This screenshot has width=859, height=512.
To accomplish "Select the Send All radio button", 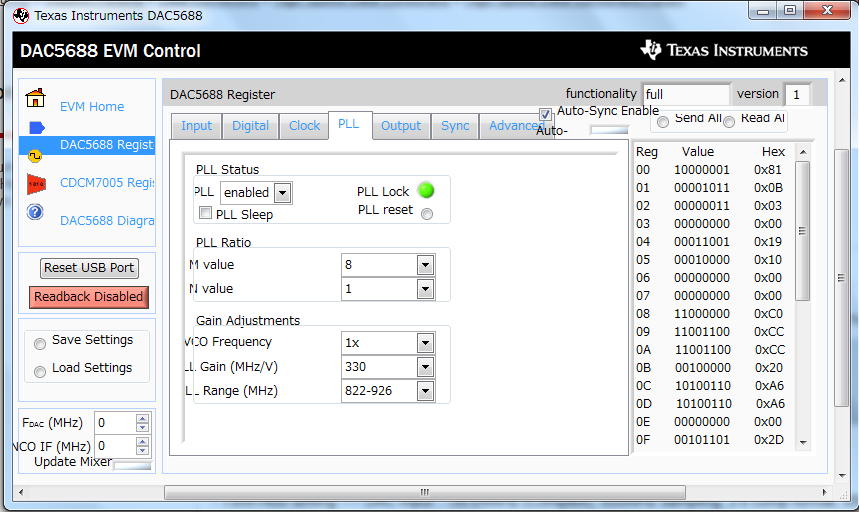I will [x=663, y=122].
